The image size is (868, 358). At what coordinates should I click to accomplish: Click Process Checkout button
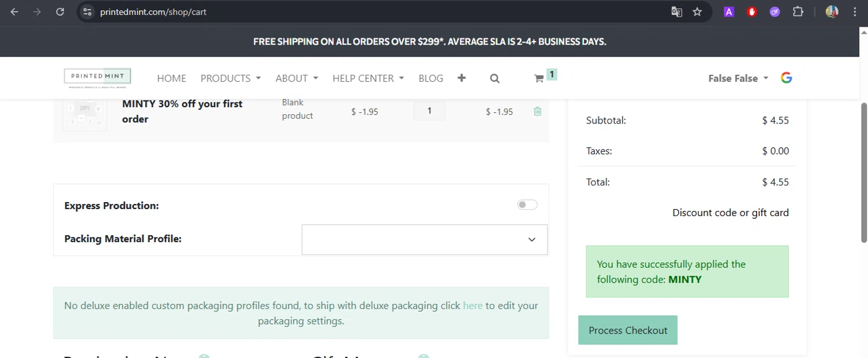coord(628,330)
